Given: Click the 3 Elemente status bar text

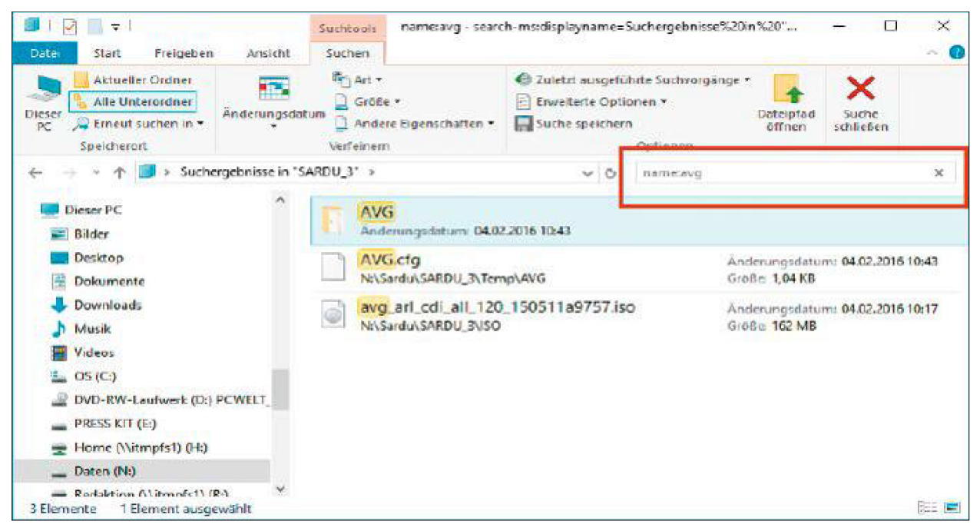Looking at the screenshot, I should click(64, 508).
